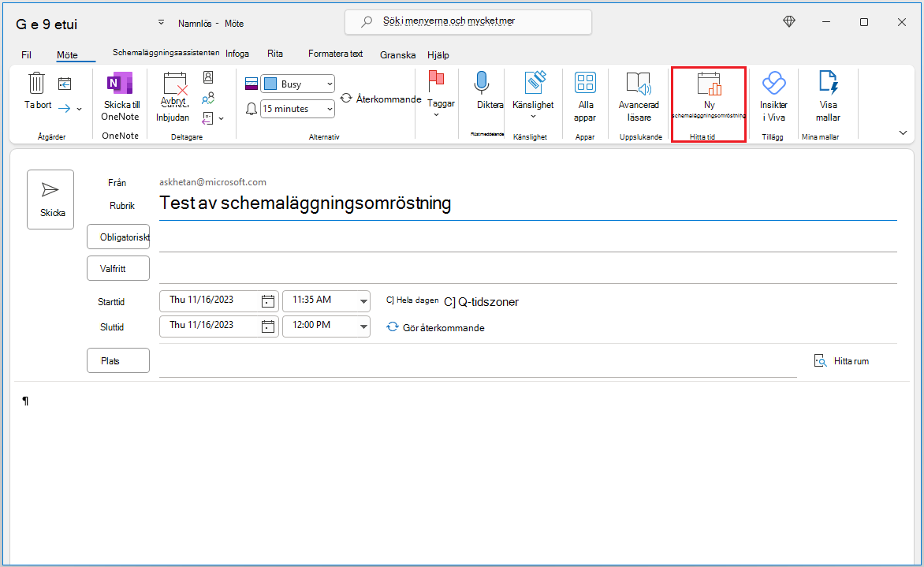
Task: Click the Rubrik subject field
Action: pyautogui.click(x=527, y=204)
